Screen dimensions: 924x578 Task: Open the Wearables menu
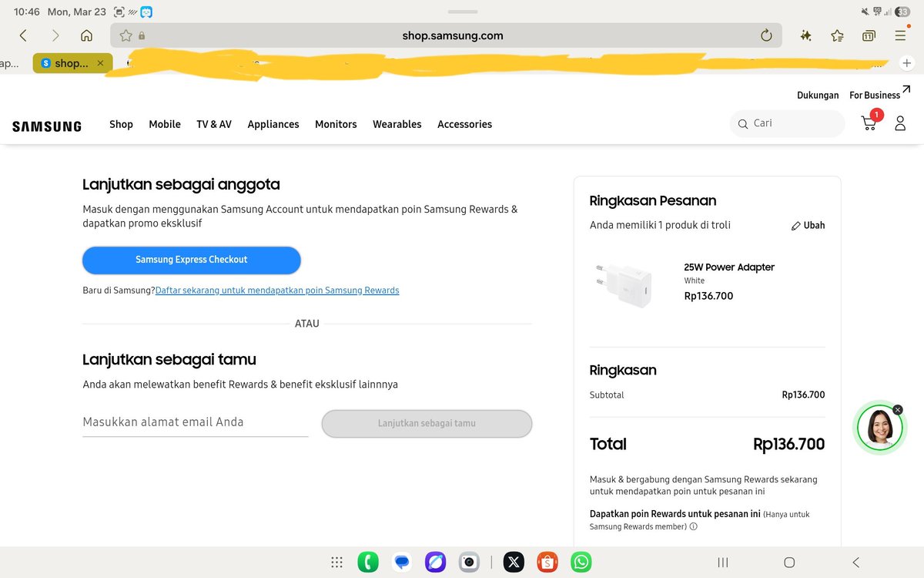click(x=397, y=124)
